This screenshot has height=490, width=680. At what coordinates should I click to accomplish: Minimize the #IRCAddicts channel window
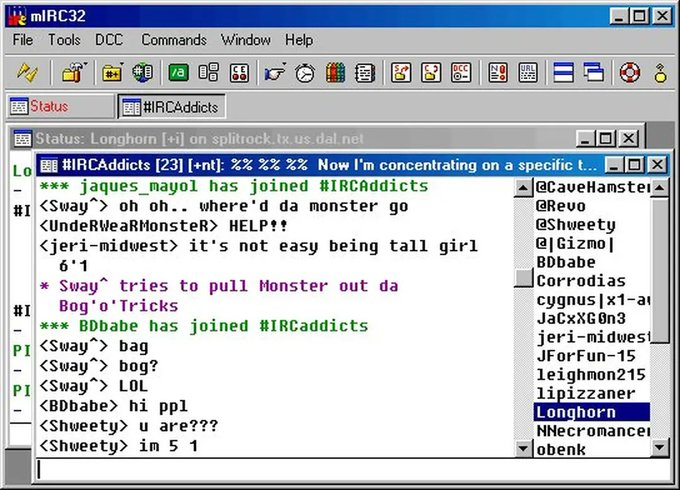(x=614, y=165)
